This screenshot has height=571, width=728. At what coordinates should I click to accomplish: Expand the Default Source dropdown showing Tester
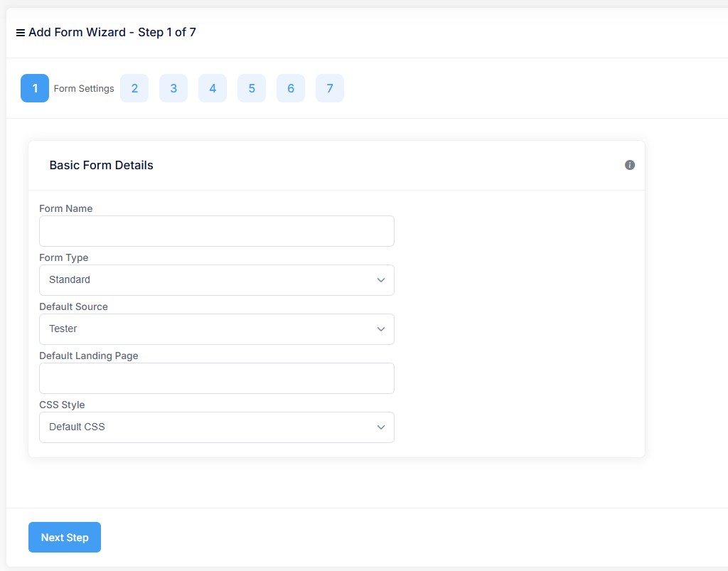[217, 329]
